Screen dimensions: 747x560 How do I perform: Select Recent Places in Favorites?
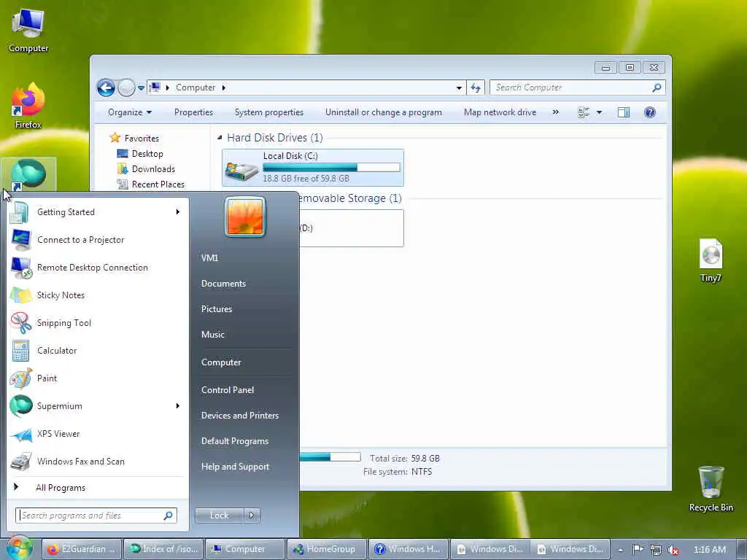(150, 184)
